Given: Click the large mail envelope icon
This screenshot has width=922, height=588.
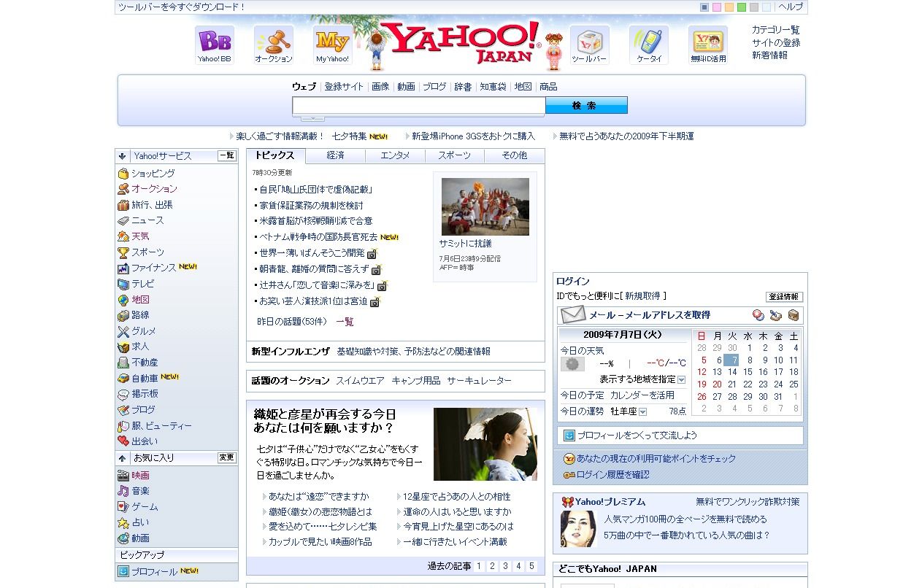Looking at the screenshot, I should [x=572, y=315].
